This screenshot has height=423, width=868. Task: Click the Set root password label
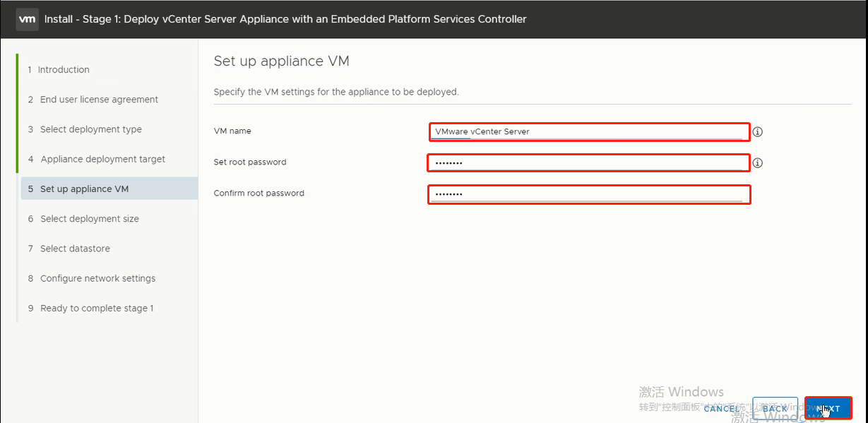(250, 162)
